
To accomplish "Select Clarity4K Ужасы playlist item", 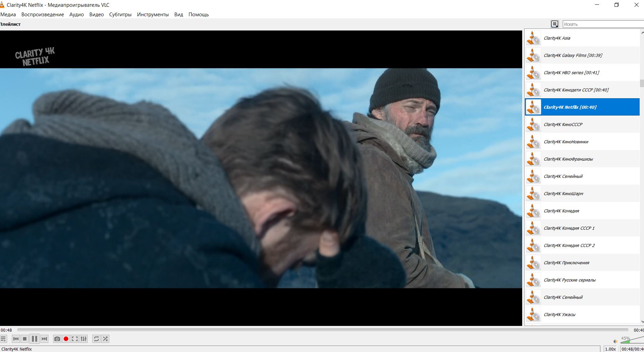I will point(582,314).
